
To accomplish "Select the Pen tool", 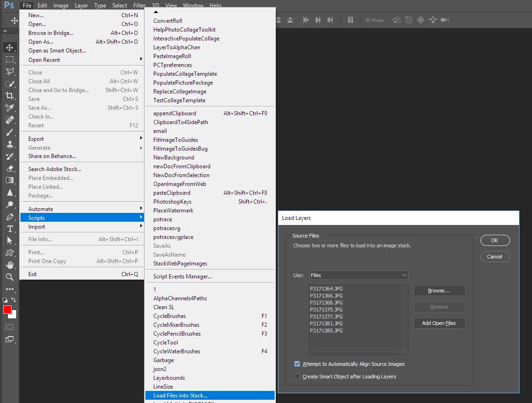I will (x=10, y=217).
